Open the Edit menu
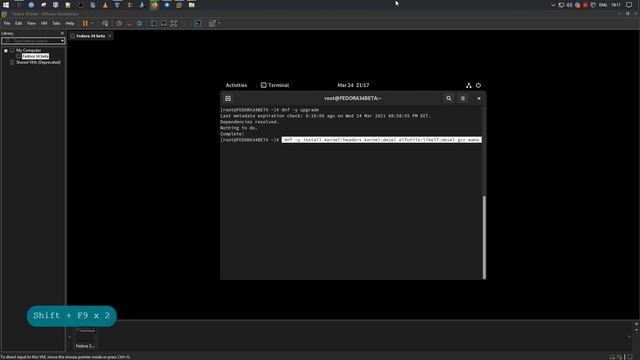The width and height of the screenshot is (640, 360). click(18, 24)
